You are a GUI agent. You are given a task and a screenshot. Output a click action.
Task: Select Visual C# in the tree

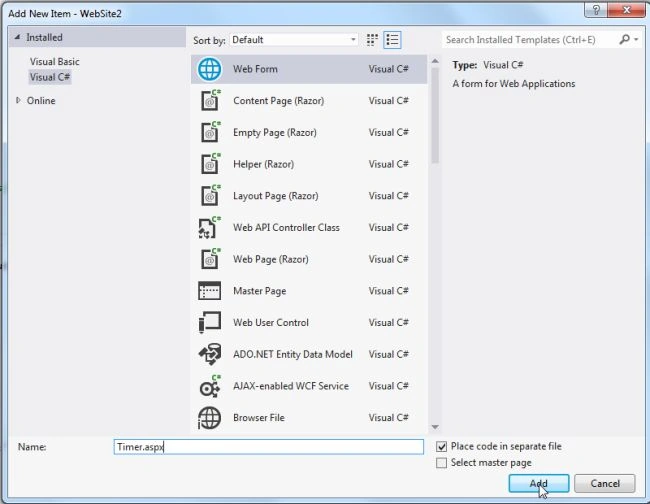coord(50,77)
